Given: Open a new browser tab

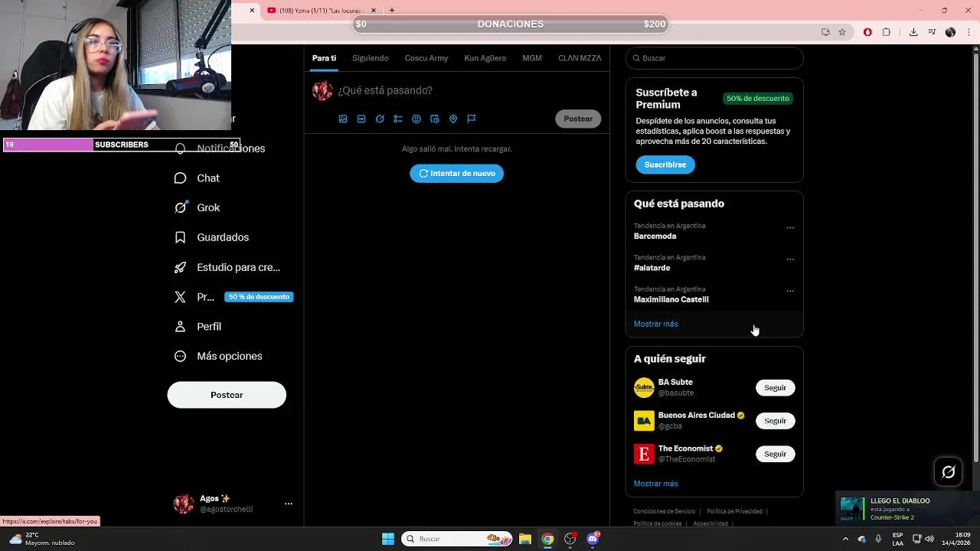Looking at the screenshot, I should click(x=392, y=11).
